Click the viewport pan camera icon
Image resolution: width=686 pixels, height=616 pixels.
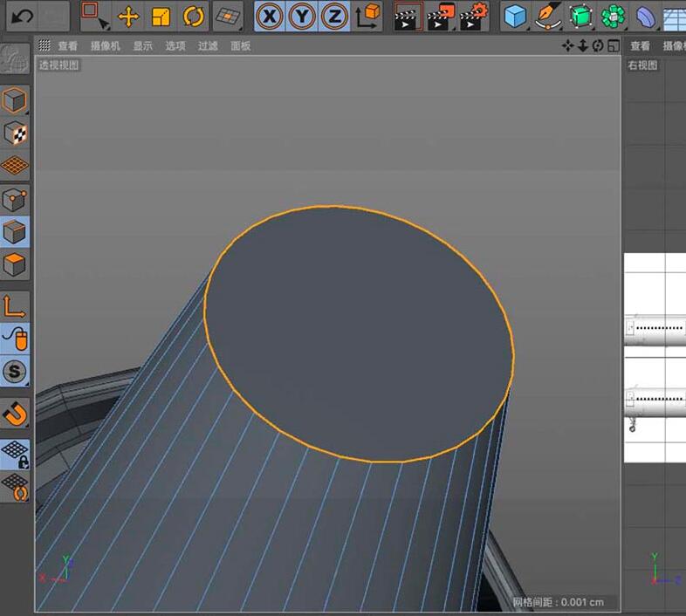[x=568, y=45]
